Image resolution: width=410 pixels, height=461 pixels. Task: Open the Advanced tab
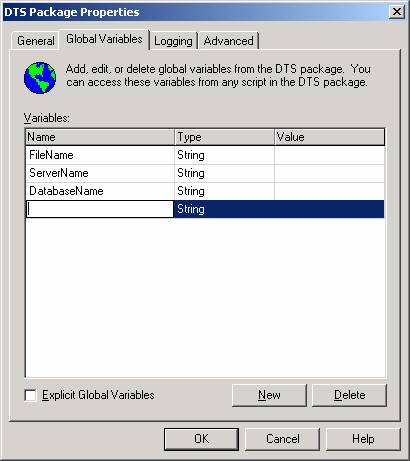pos(228,41)
